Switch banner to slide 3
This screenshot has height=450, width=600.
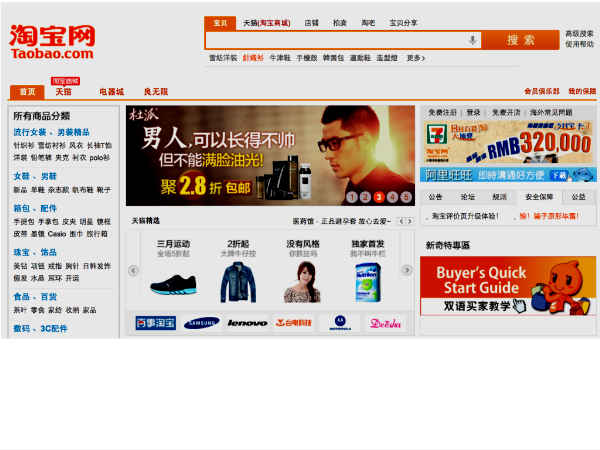coord(379,197)
